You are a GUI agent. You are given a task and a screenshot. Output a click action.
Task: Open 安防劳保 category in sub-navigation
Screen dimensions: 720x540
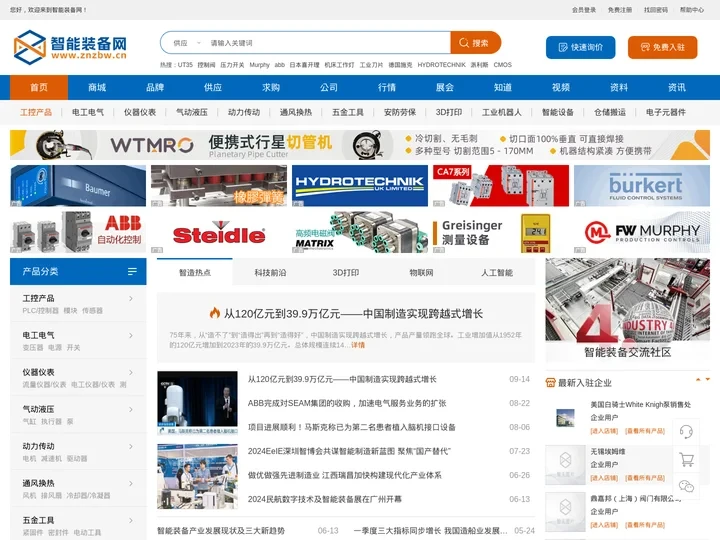pos(400,112)
